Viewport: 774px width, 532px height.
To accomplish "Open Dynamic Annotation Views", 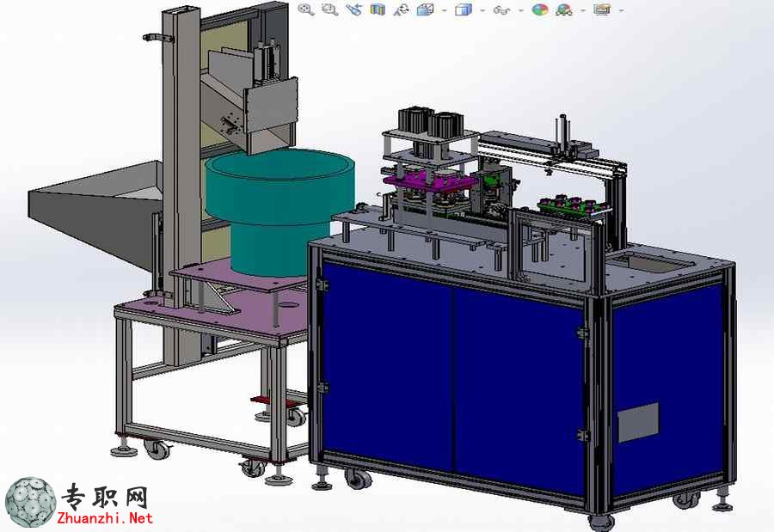I will point(402,9).
